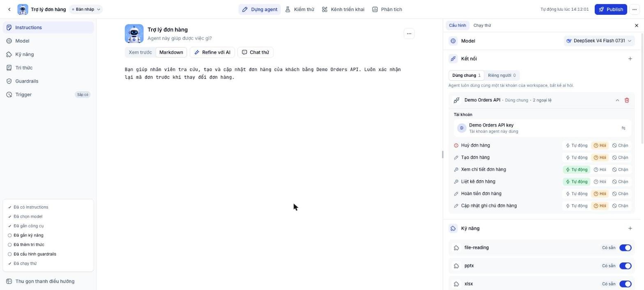Toggle the xlsx skill switch
Viewport: 644px width, 290px height.
point(625,284)
